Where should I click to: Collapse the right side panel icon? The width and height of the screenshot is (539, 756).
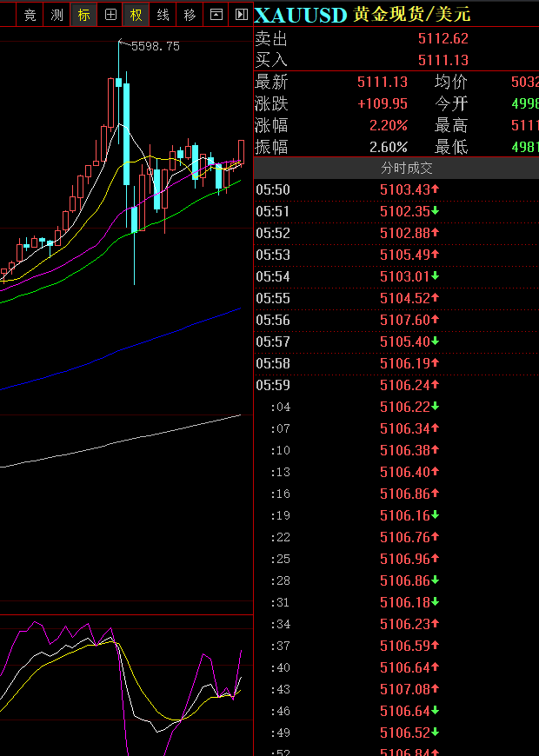[x=242, y=15]
